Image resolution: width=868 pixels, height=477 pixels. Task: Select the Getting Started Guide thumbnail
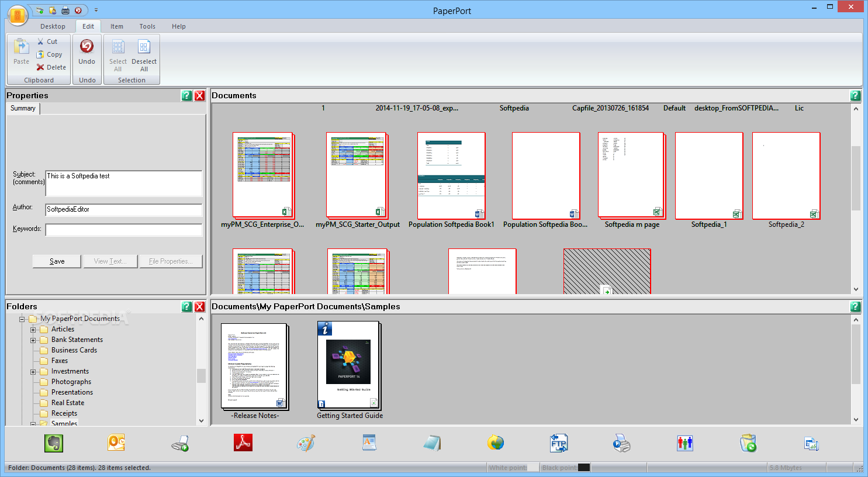(x=350, y=365)
